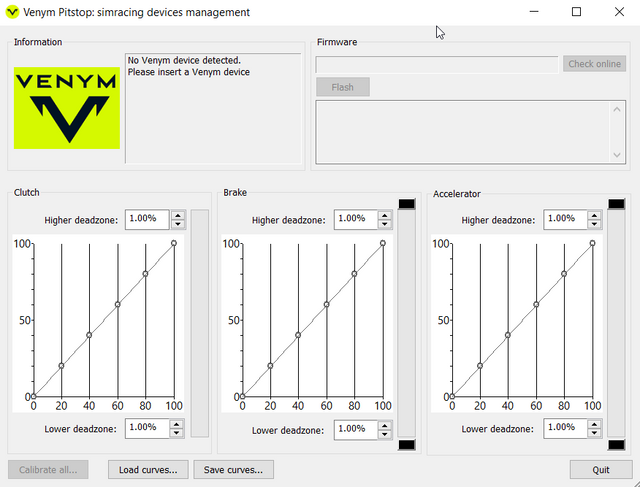Click the firmware version text field
The width and height of the screenshot is (640, 487).
pos(436,64)
